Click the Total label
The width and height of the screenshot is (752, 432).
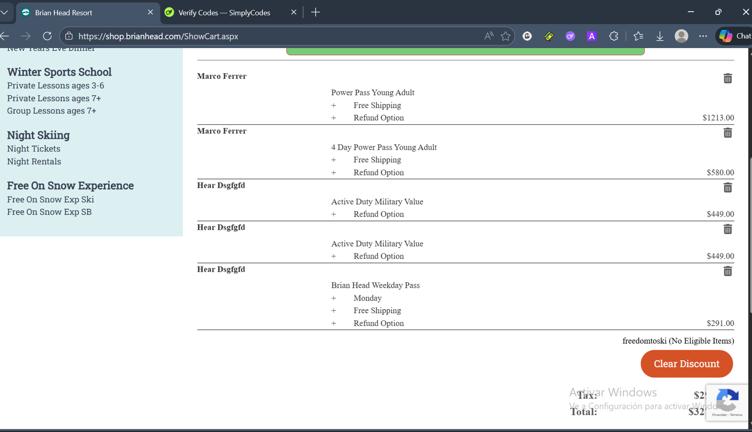(584, 411)
